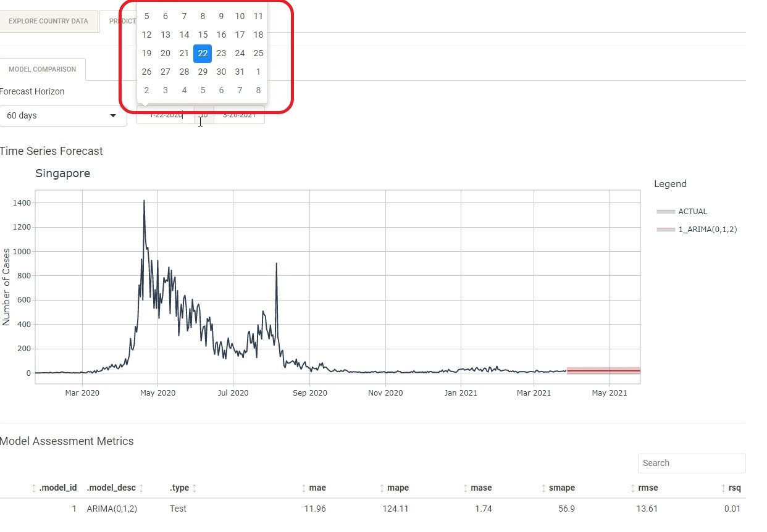The image size is (767, 532).
Task: Sort metrics by mae column arrows
Action: click(x=304, y=488)
